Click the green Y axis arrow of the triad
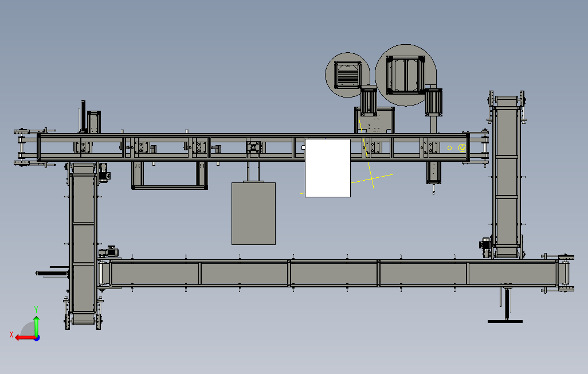 click(36, 326)
